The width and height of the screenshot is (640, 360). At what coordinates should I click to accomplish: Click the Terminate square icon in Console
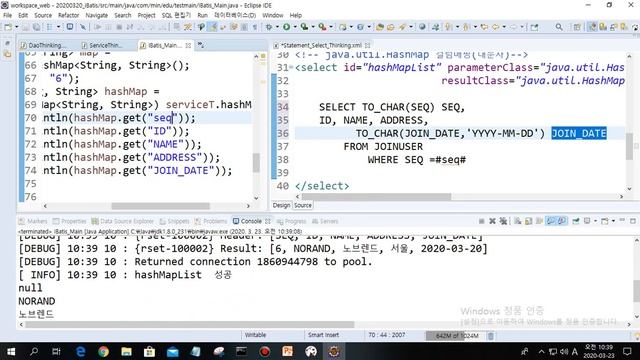point(482,221)
